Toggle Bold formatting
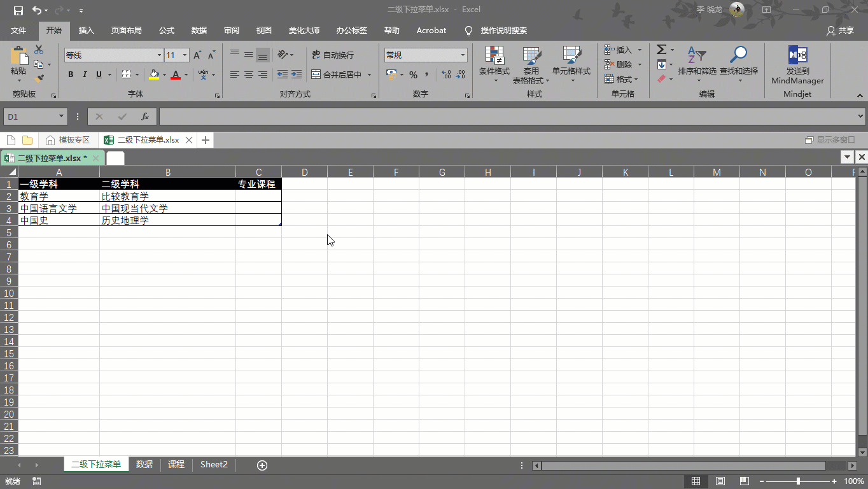The height and width of the screenshot is (489, 868). click(x=71, y=74)
